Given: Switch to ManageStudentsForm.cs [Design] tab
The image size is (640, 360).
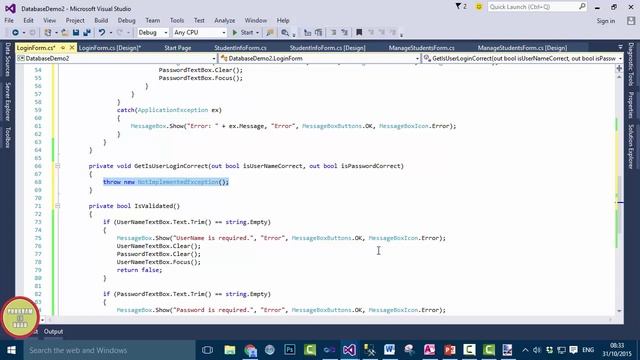Looking at the screenshot, I should [x=522, y=48].
